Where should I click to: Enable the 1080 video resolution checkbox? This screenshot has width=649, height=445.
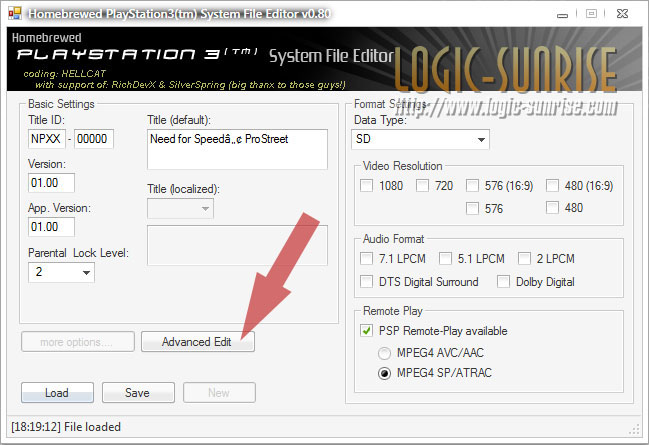click(366, 185)
